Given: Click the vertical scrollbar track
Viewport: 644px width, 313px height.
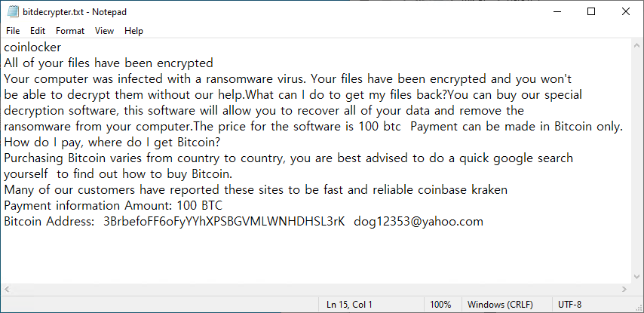Looking at the screenshot, I should pyautogui.click(x=637, y=161).
